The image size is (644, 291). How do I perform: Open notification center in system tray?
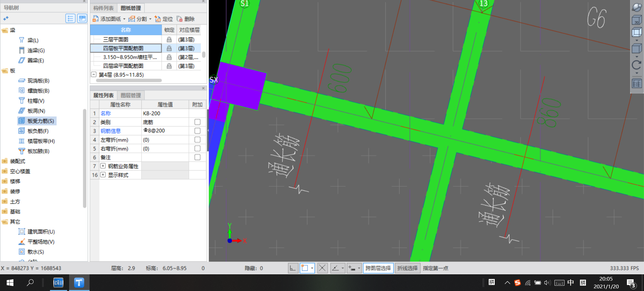point(631,283)
